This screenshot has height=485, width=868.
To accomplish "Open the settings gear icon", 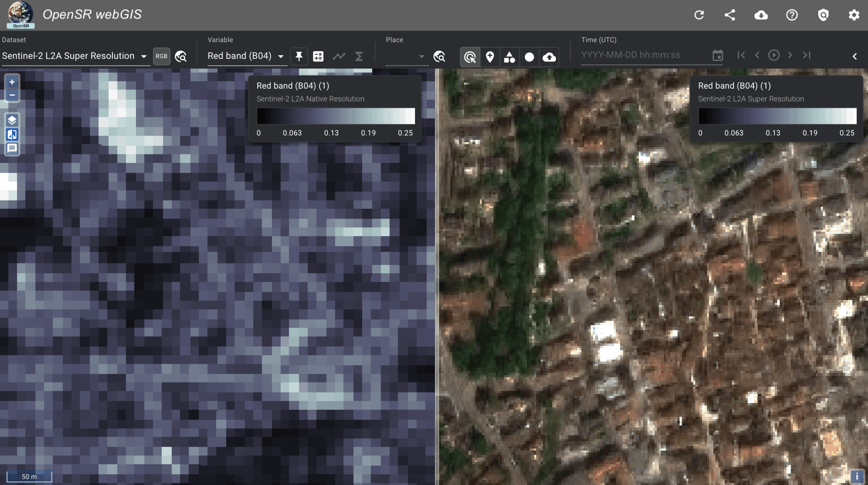I will pyautogui.click(x=854, y=15).
